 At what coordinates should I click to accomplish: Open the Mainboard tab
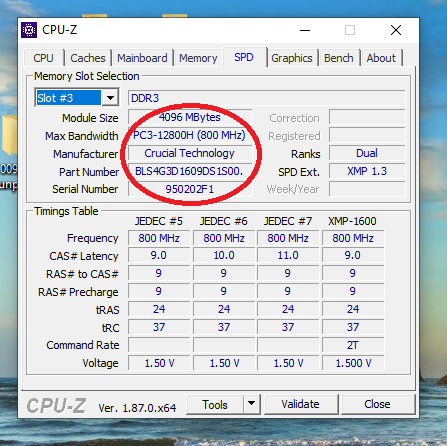pos(142,58)
